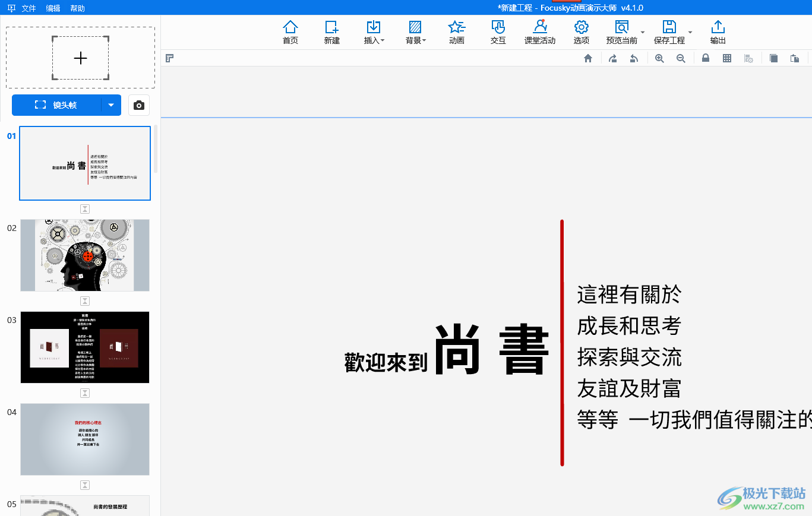Expand the 保存工程 dropdown arrow

690,32
